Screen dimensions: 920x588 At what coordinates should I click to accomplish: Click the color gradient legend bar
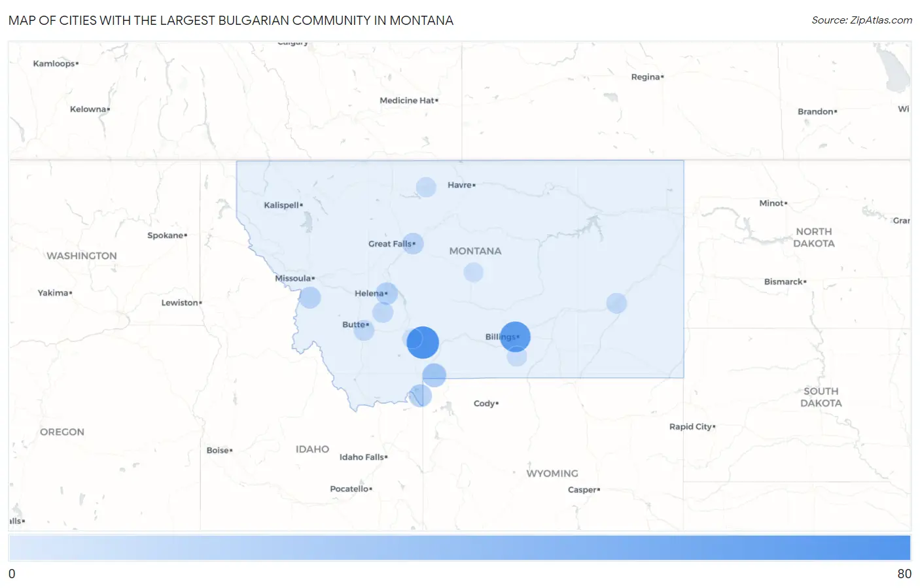(459, 548)
